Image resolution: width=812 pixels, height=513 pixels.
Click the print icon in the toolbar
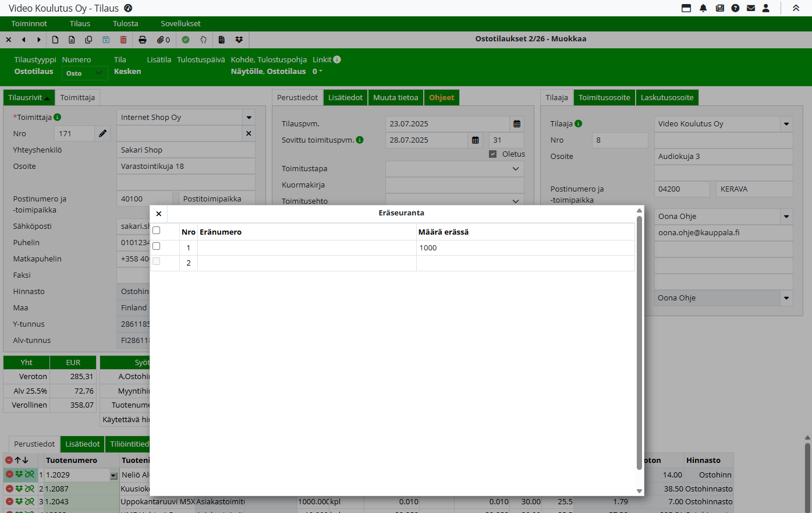(x=143, y=40)
